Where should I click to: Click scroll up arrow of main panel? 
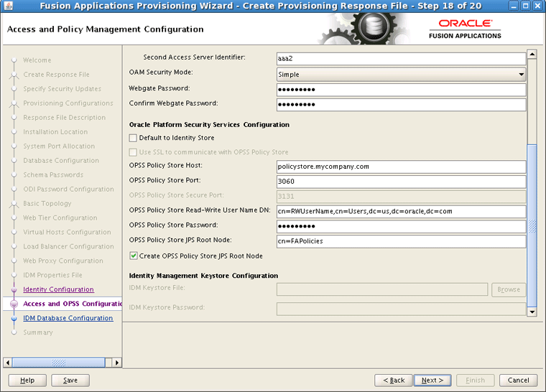(x=532, y=54)
